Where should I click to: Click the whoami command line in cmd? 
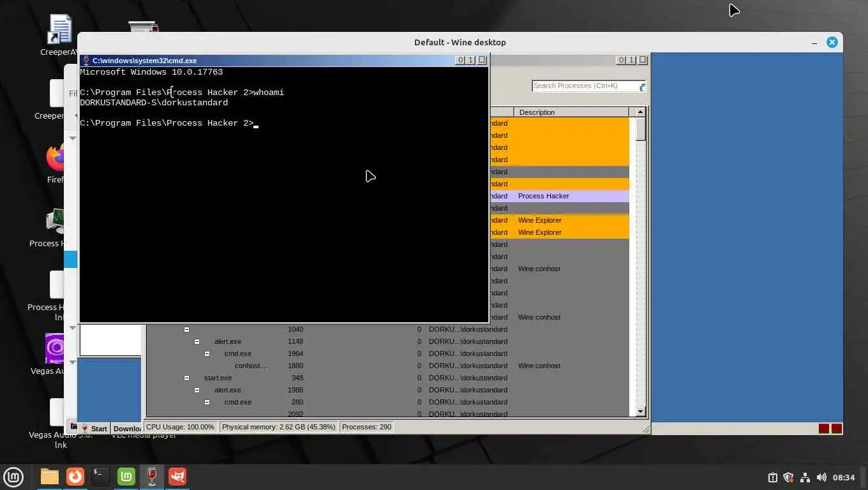click(182, 93)
